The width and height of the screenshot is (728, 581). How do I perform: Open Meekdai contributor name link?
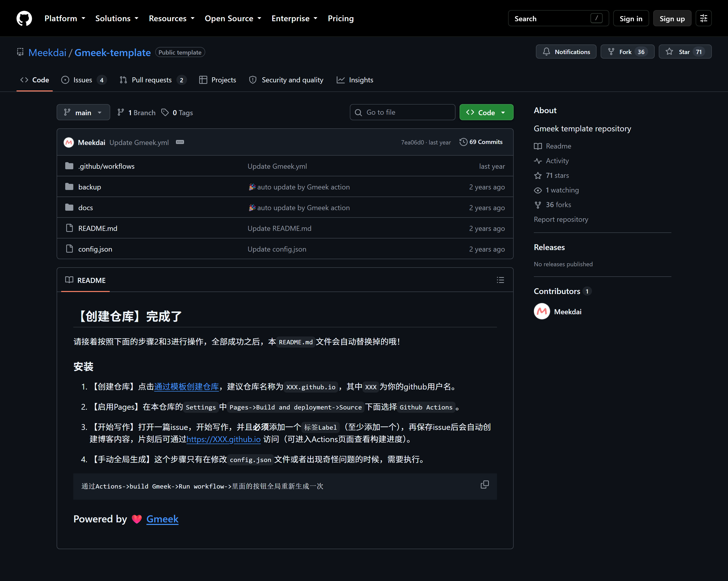click(x=567, y=312)
